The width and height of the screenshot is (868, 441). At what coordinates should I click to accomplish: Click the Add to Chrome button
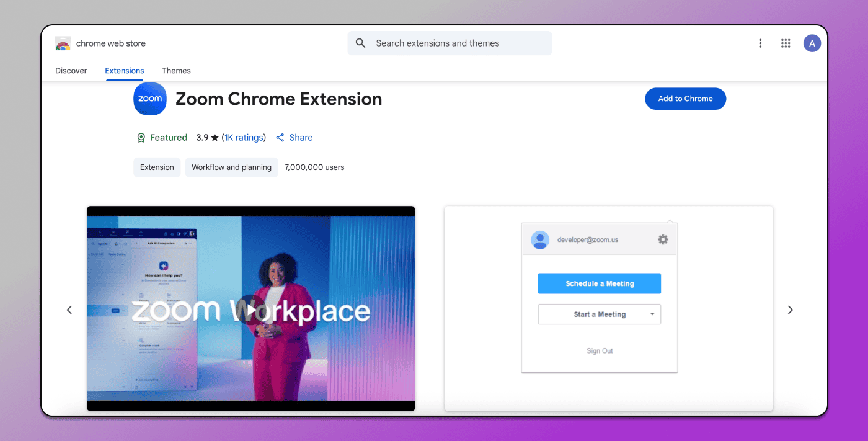685,99
